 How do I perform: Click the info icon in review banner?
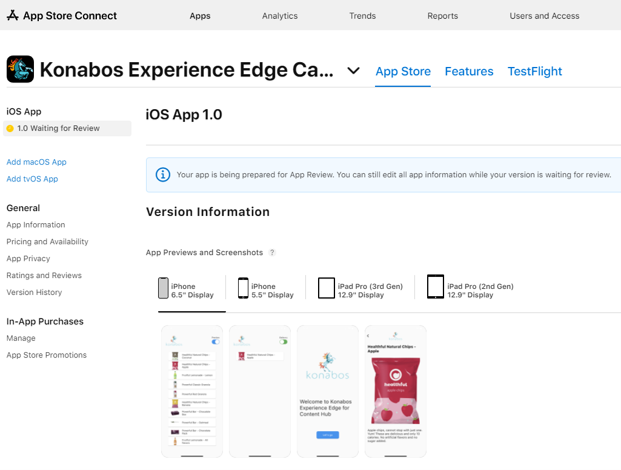tap(163, 175)
